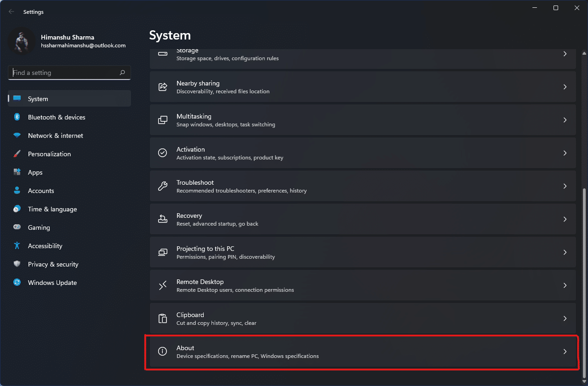Open Privacy & security section
The width and height of the screenshot is (588, 386).
69,264
